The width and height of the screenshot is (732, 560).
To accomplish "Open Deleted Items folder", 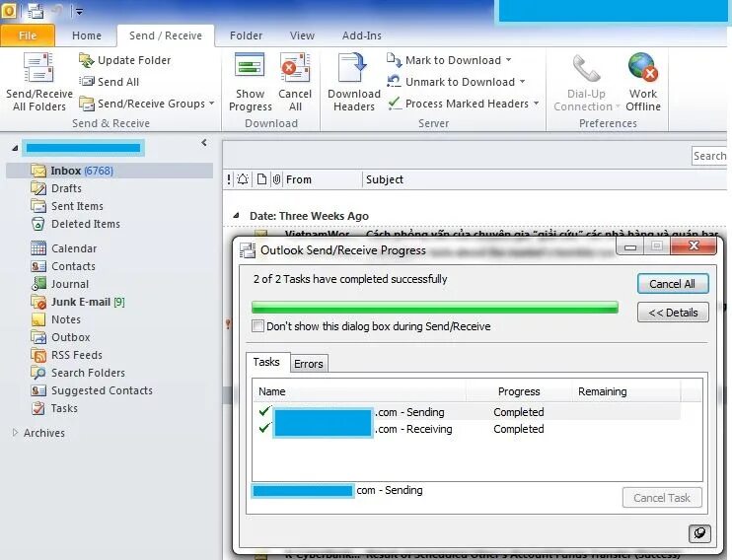I will point(75,224).
